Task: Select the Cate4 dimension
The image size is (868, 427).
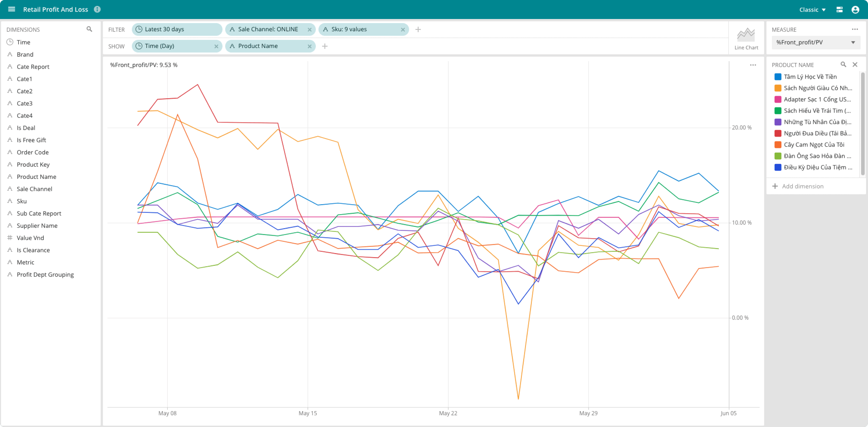Action: [51, 115]
